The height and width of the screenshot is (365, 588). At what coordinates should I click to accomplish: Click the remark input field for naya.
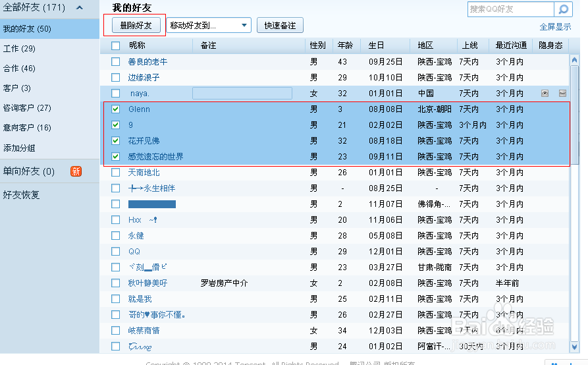[242, 93]
